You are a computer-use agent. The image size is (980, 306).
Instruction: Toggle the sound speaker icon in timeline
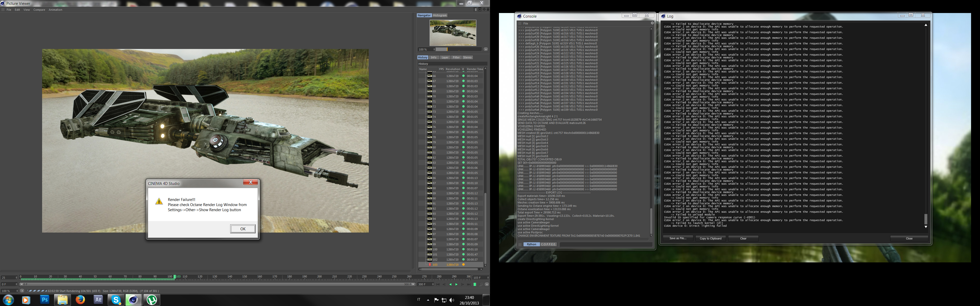[481, 284]
